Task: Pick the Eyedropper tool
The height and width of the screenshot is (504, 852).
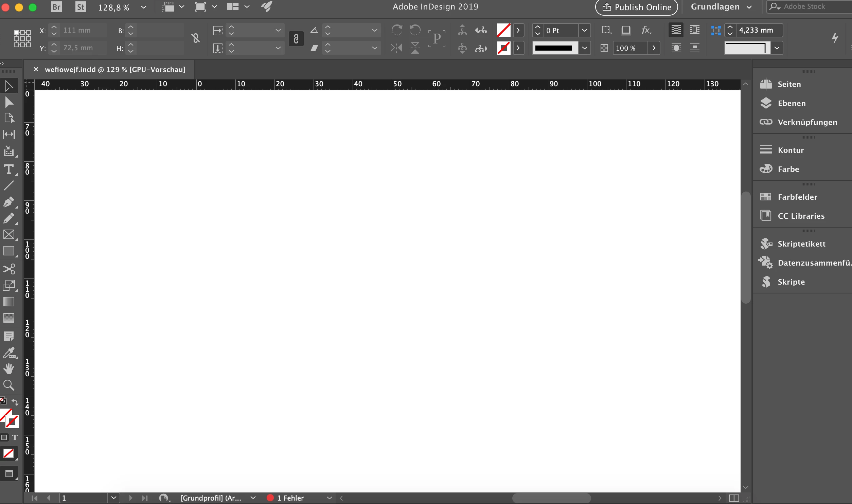Action: (8, 353)
